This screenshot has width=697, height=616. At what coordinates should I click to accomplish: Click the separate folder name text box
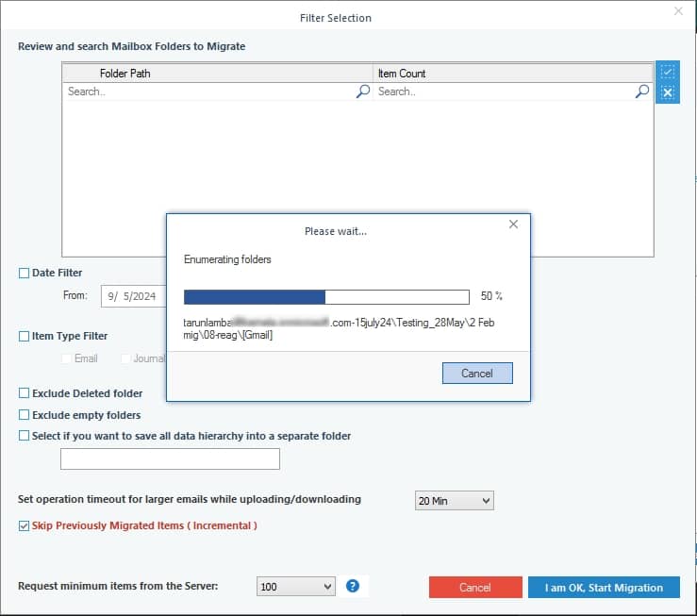tap(171, 458)
